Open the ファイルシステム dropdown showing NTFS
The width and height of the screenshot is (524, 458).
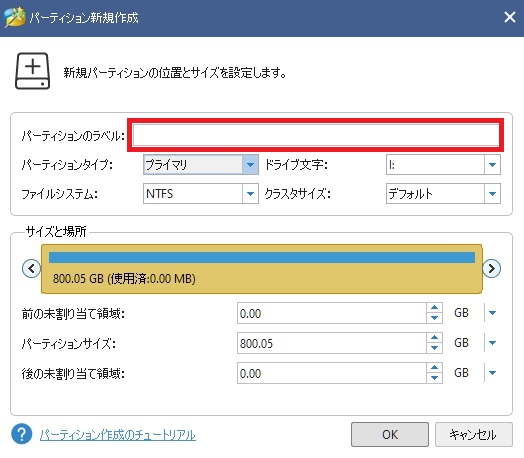pos(201,193)
